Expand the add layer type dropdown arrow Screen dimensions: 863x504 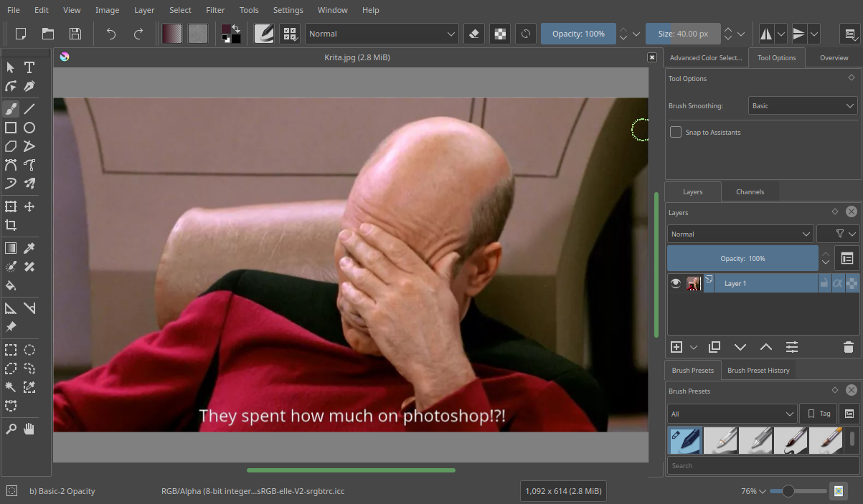pyautogui.click(x=694, y=347)
